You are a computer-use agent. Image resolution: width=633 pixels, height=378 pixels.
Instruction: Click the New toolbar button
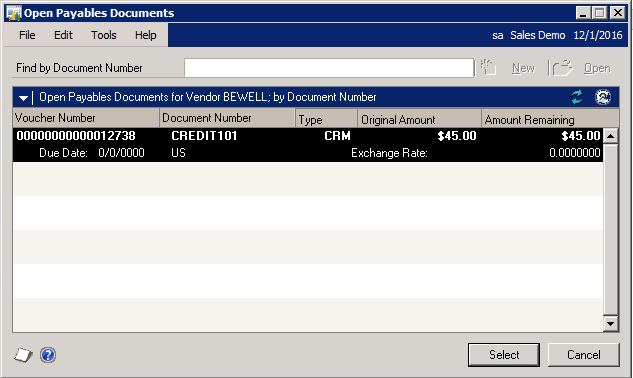(x=523, y=68)
